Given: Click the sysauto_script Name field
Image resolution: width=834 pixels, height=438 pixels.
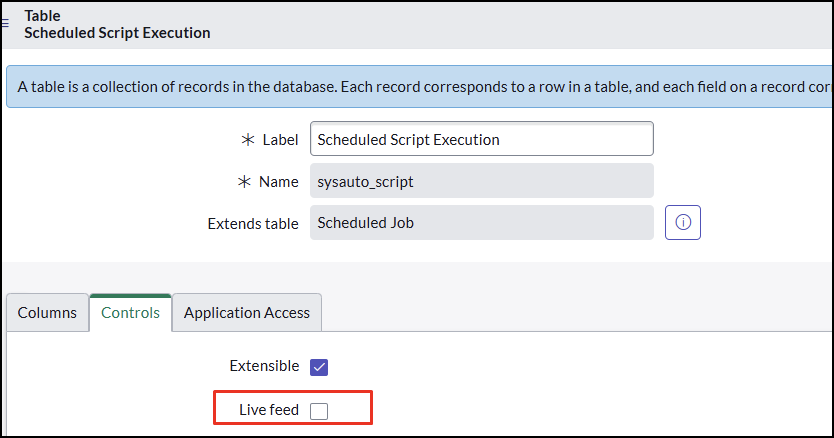Looking at the screenshot, I should (x=481, y=181).
